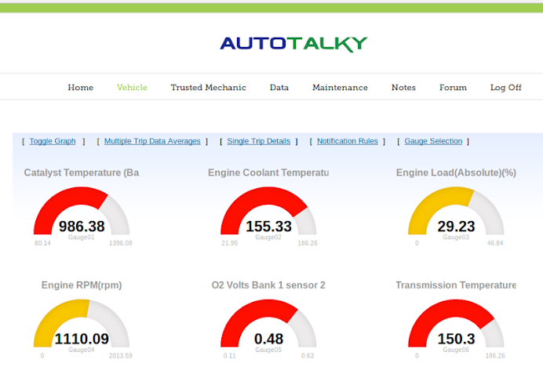Click the 1110.09 gauge value
The image size is (543, 392).
(x=82, y=339)
